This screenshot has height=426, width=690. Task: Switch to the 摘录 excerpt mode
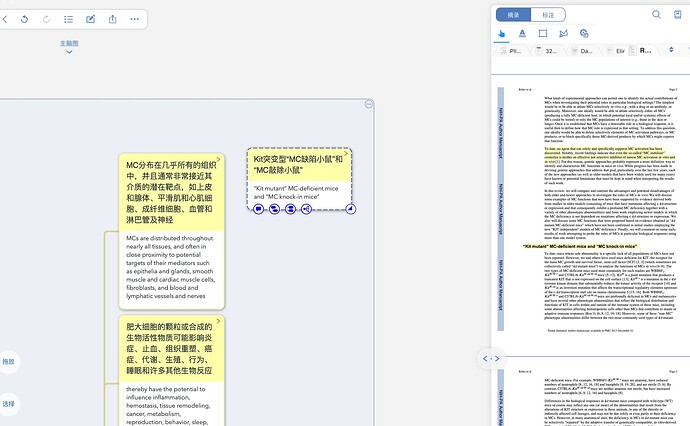point(513,15)
